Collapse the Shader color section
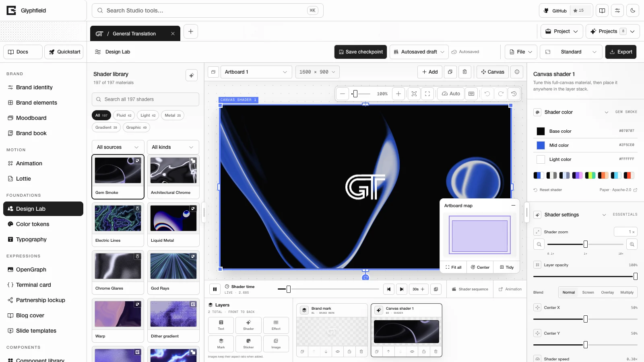Image resolution: width=644 pixels, height=362 pixels. click(x=606, y=112)
